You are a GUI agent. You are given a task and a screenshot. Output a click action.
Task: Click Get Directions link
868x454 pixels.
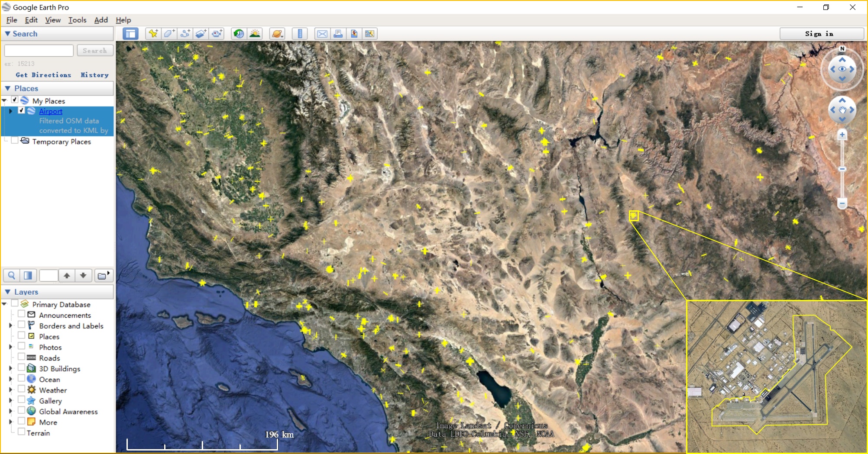(43, 75)
